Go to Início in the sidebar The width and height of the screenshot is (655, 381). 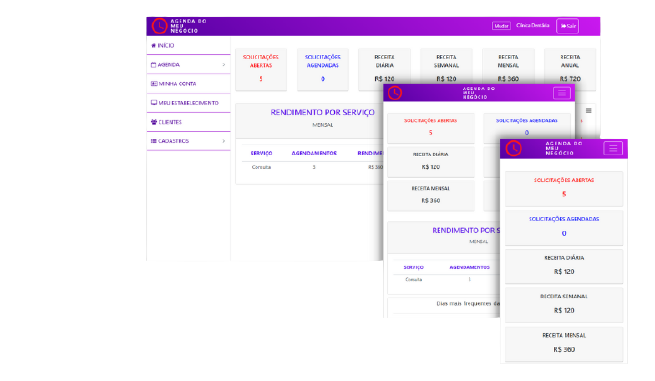(188, 46)
